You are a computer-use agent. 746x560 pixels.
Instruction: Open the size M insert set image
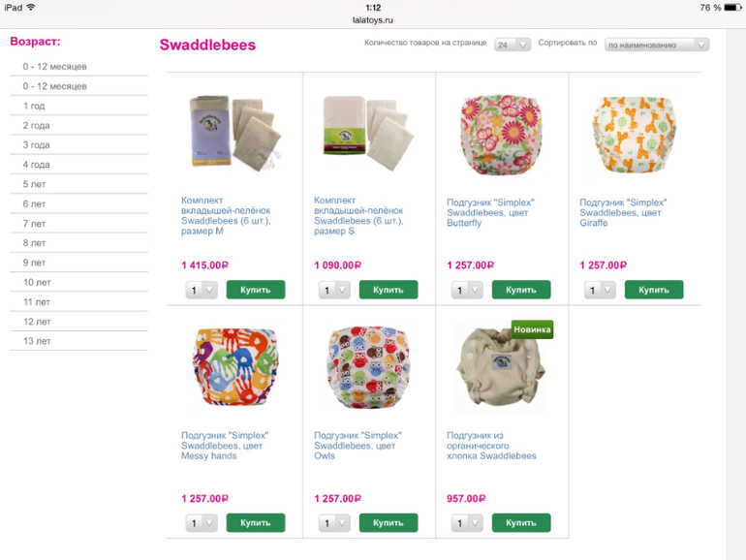click(236, 134)
